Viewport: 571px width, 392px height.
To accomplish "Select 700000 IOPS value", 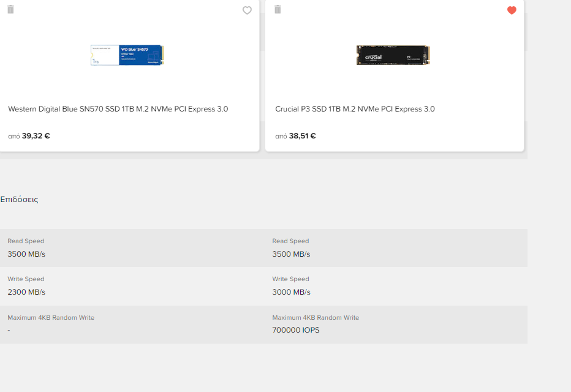I will point(296,330).
